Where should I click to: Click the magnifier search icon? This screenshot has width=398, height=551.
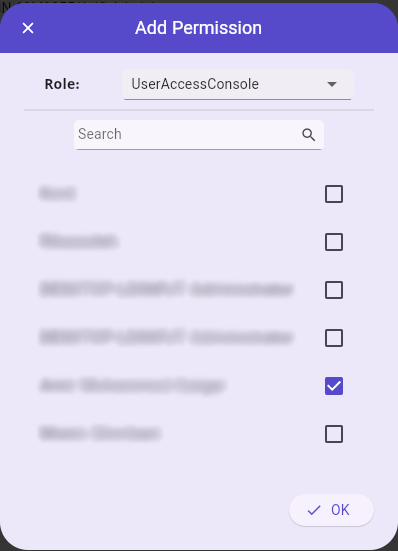pyautogui.click(x=308, y=135)
